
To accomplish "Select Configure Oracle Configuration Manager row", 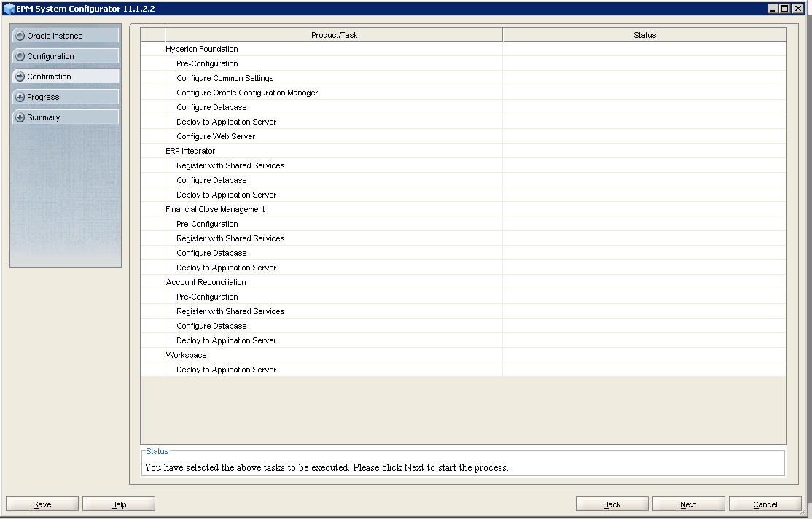I will 464,92.
